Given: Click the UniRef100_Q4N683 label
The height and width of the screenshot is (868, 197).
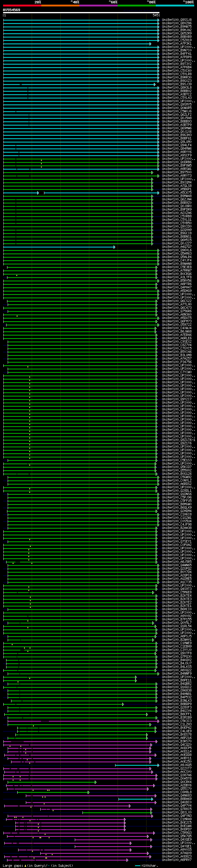Looking at the screenshot, I should coord(177,795).
